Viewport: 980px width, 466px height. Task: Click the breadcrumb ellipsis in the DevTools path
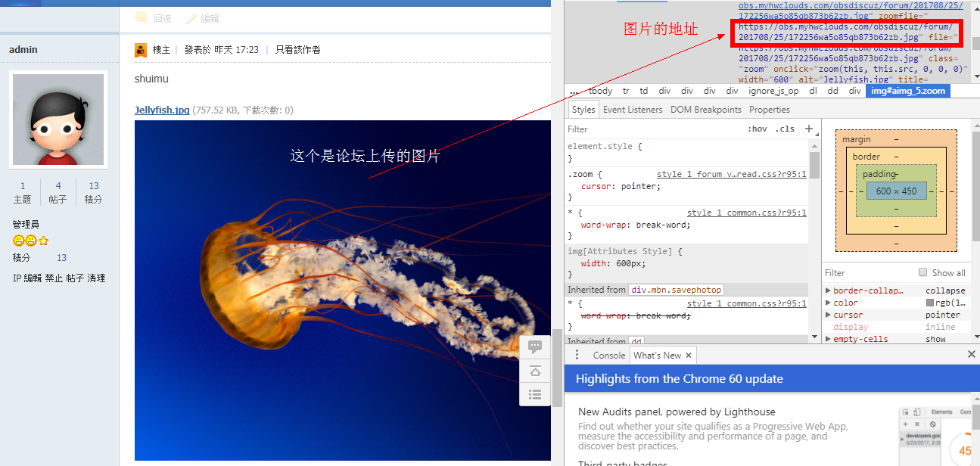(574, 91)
